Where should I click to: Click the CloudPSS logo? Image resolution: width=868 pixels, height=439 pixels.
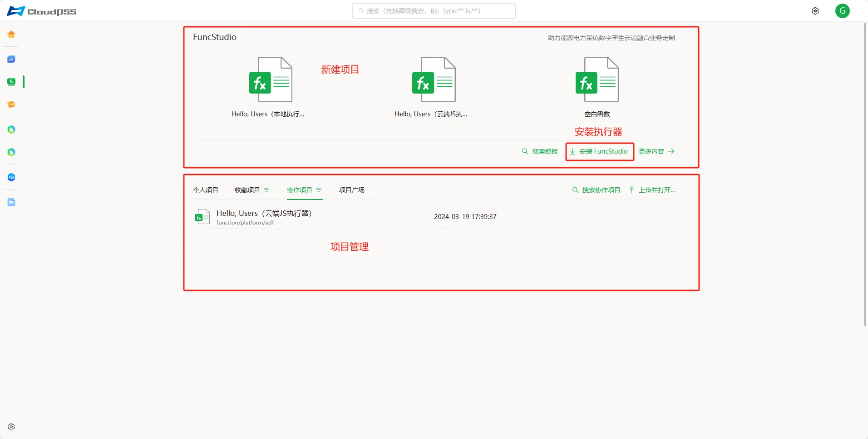coord(42,11)
